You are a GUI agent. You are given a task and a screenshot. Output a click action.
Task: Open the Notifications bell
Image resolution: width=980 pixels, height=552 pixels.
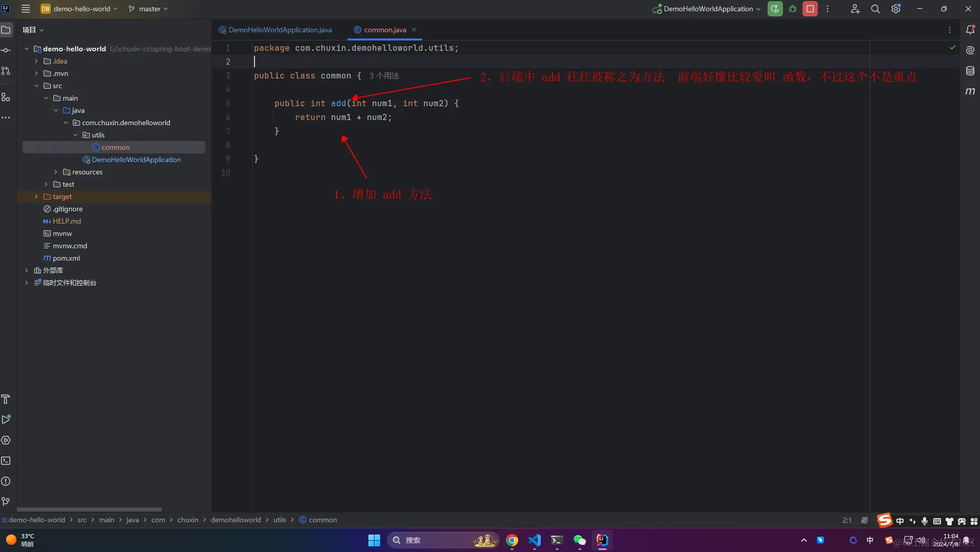[970, 30]
